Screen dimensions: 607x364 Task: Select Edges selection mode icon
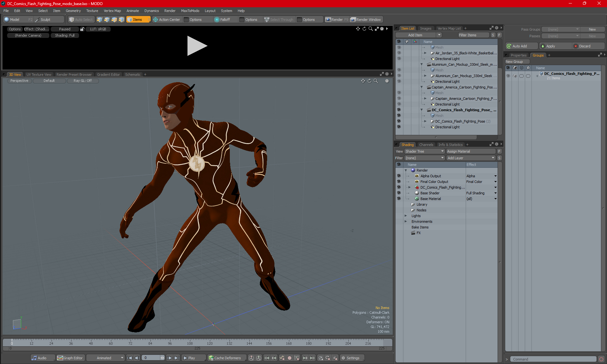coord(107,20)
